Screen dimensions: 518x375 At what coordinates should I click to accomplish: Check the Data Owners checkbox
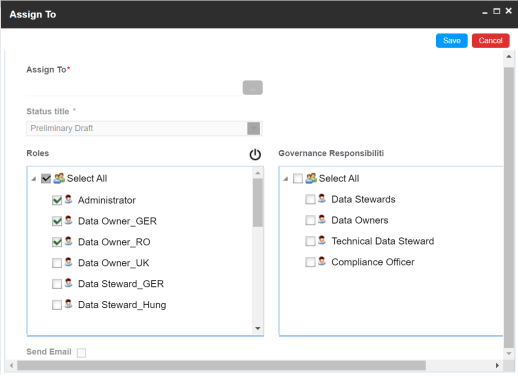point(310,220)
